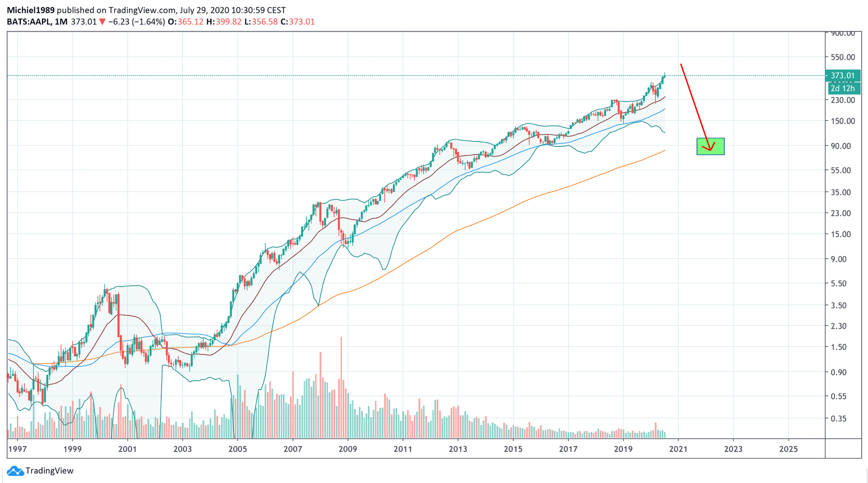Screen dimensions: 868x483
Task: Click the 2017 time axis label
Action: [x=568, y=449]
